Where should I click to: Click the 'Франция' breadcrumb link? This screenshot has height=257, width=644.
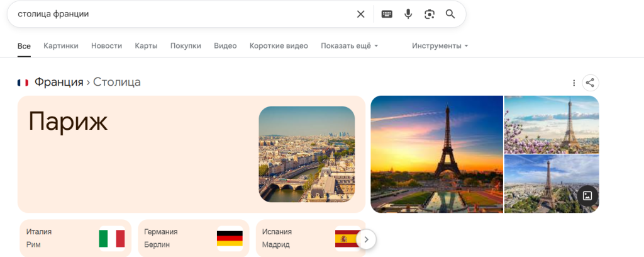pos(58,83)
